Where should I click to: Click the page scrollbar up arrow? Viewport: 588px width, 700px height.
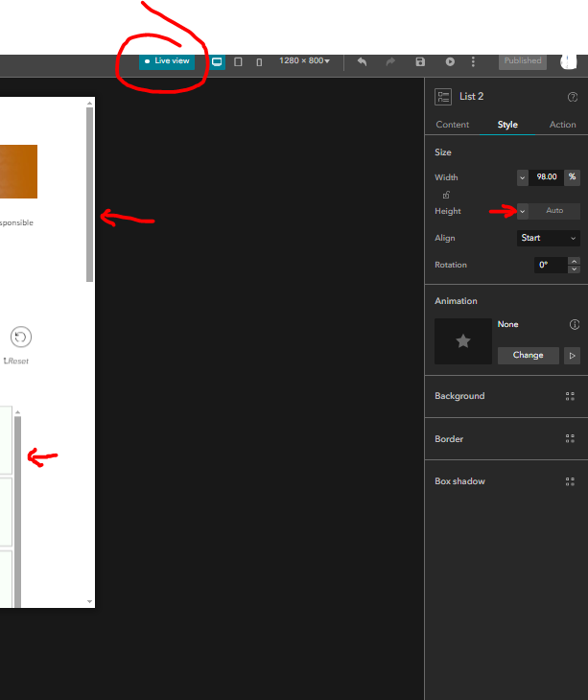[90, 104]
